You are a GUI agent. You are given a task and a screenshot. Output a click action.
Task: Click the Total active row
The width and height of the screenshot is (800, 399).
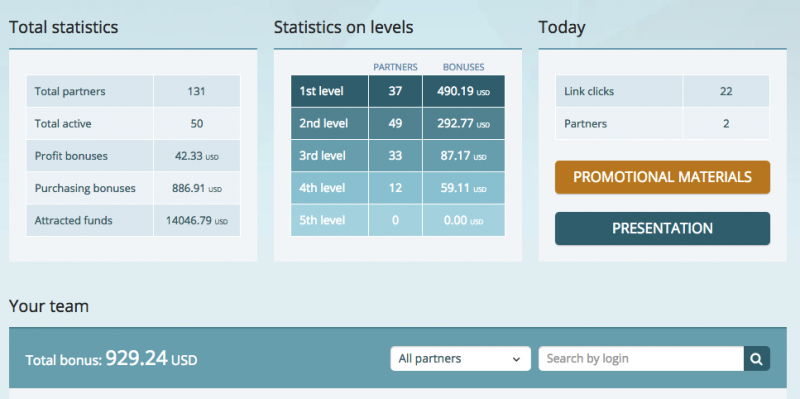pos(133,123)
